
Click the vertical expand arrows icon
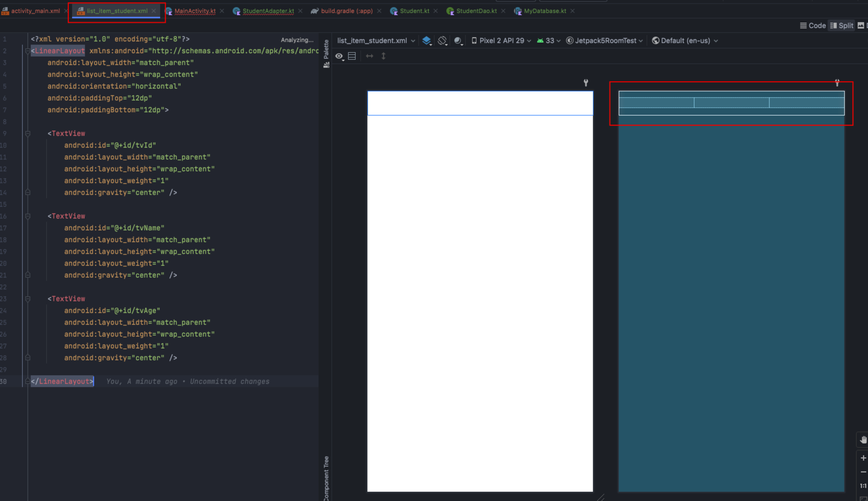[384, 56]
